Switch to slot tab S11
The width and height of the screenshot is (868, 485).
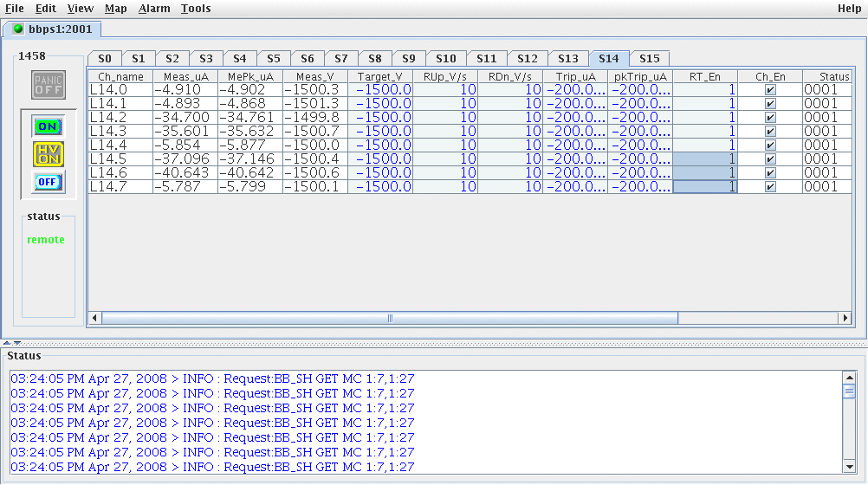pyautogui.click(x=487, y=59)
